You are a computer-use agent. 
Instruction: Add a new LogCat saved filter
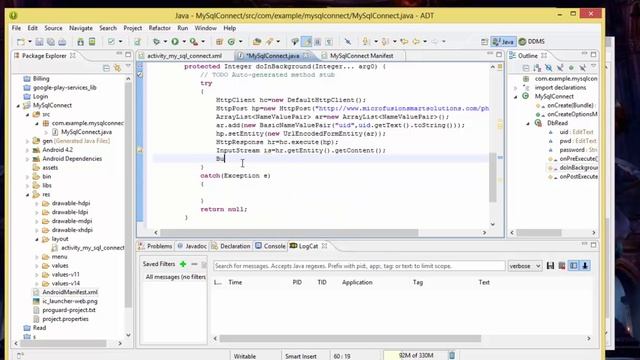coord(183,264)
